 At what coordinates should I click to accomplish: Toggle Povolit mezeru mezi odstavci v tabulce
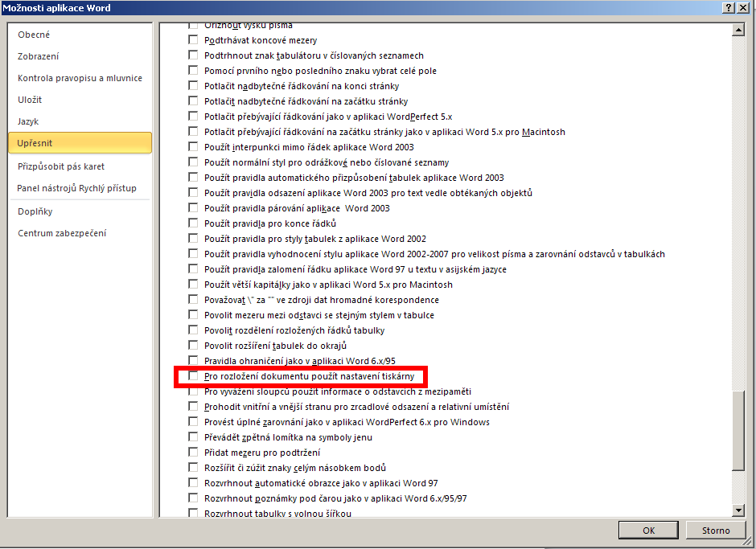point(193,314)
